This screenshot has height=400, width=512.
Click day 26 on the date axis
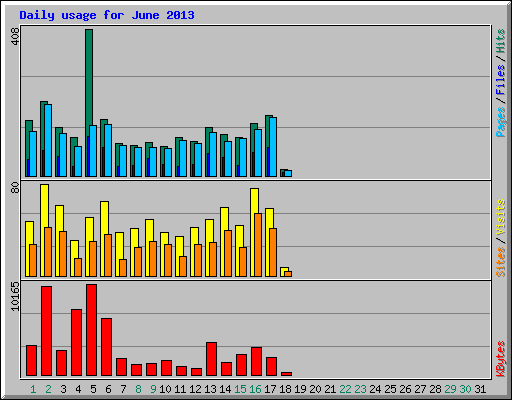click(x=405, y=389)
